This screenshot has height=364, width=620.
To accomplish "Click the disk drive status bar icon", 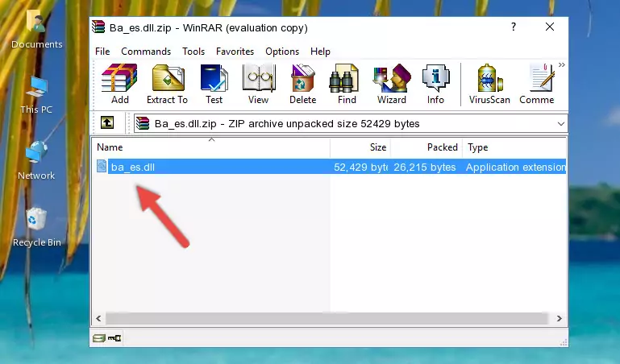I will tap(98, 338).
